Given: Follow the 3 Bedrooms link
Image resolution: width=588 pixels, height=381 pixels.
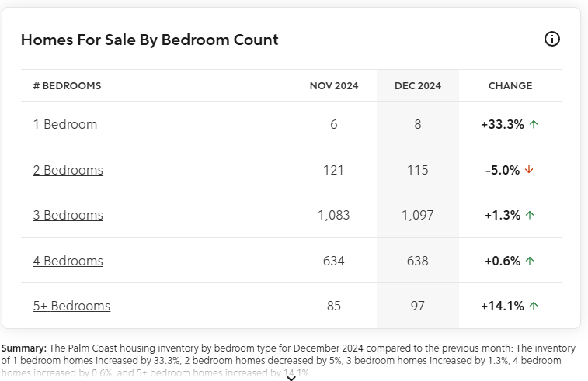Looking at the screenshot, I should click(x=68, y=215).
